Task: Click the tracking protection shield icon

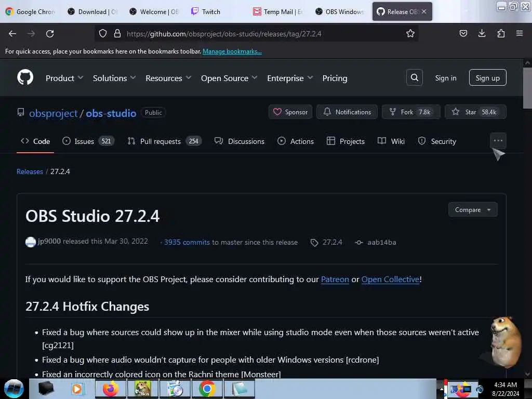Action: (x=103, y=33)
